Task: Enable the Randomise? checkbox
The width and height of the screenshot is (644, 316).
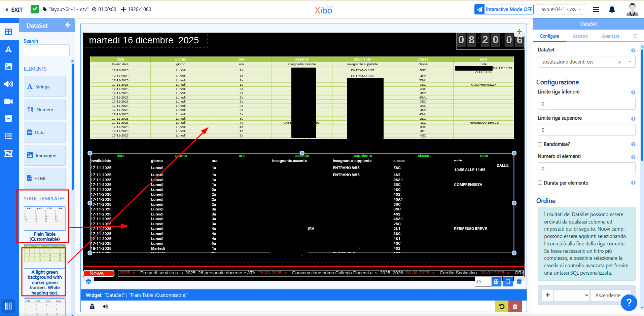Action: point(540,144)
